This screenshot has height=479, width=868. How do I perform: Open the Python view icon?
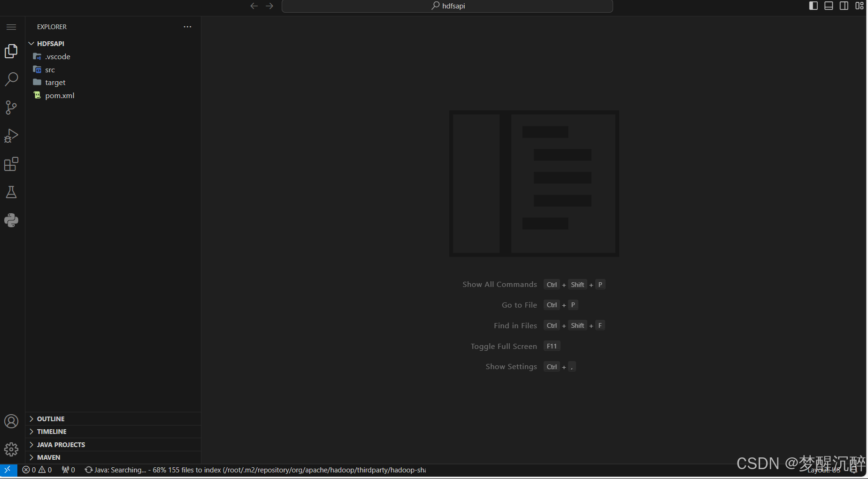(11, 220)
